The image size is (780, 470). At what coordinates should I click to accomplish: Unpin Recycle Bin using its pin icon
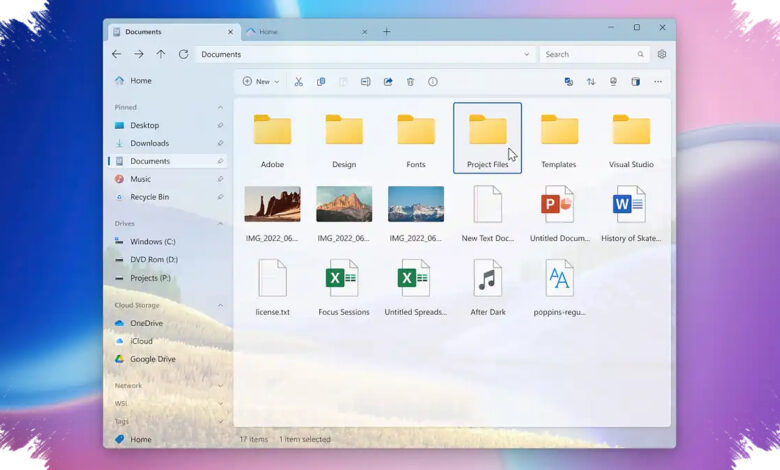[x=220, y=197]
